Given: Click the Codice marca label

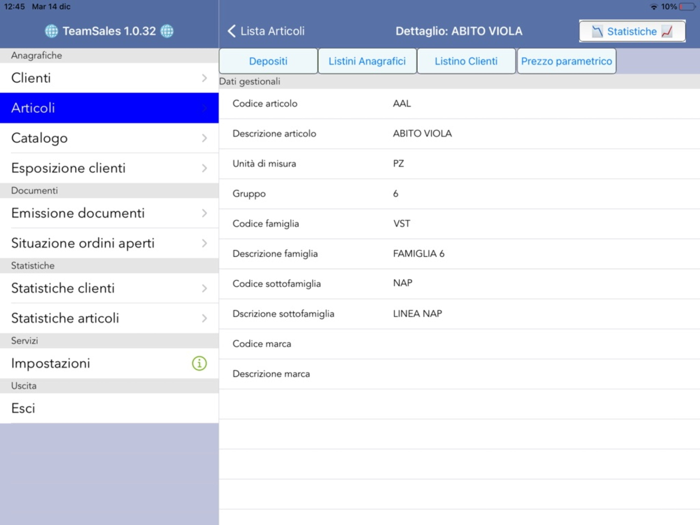Looking at the screenshot, I should (x=262, y=344).
